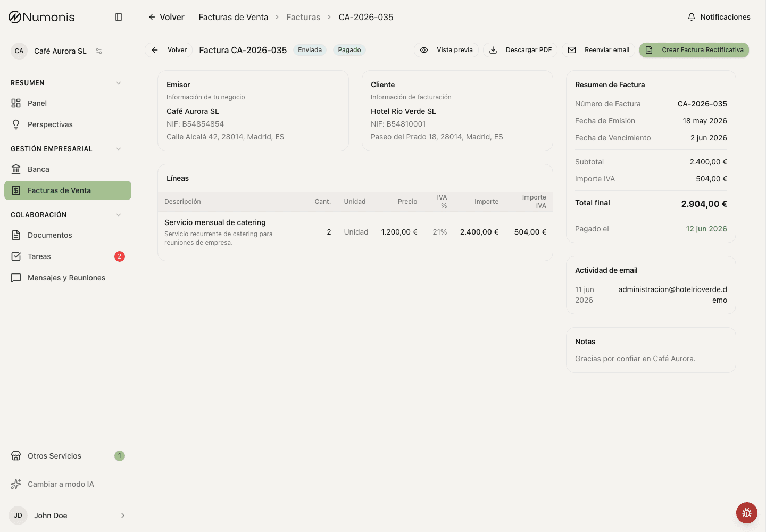The image size is (766, 532).
Task: Open Otros Servicios
Action: [68, 456]
